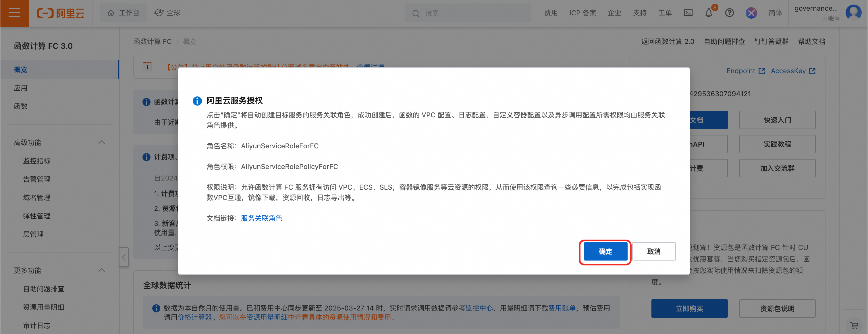Launch Cloud Shell terminal icon

click(x=688, y=13)
